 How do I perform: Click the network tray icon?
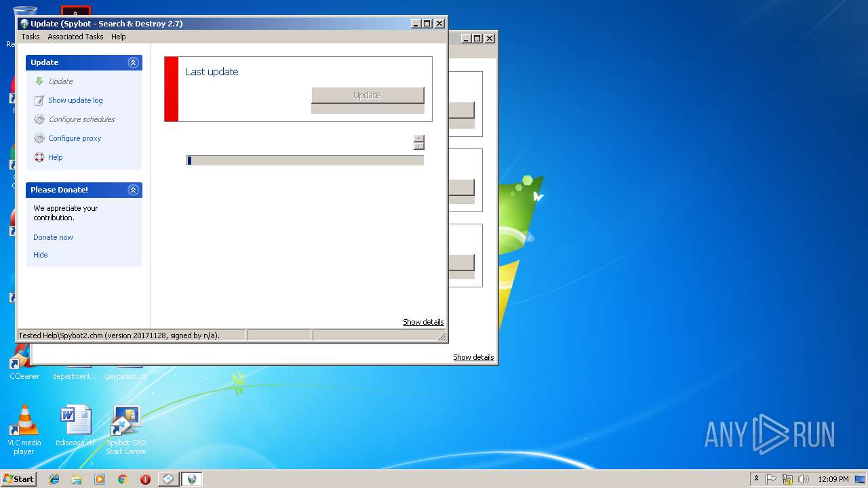(x=787, y=479)
